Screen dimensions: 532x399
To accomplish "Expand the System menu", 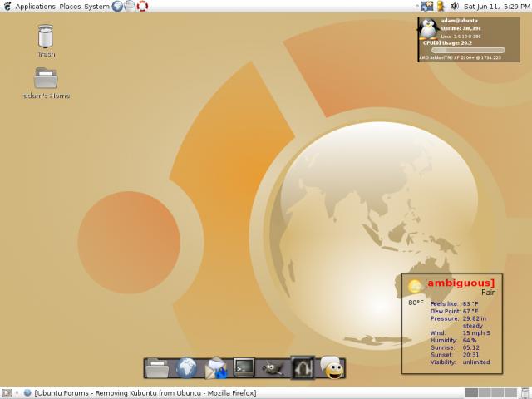I will click(x=96, y=7).
